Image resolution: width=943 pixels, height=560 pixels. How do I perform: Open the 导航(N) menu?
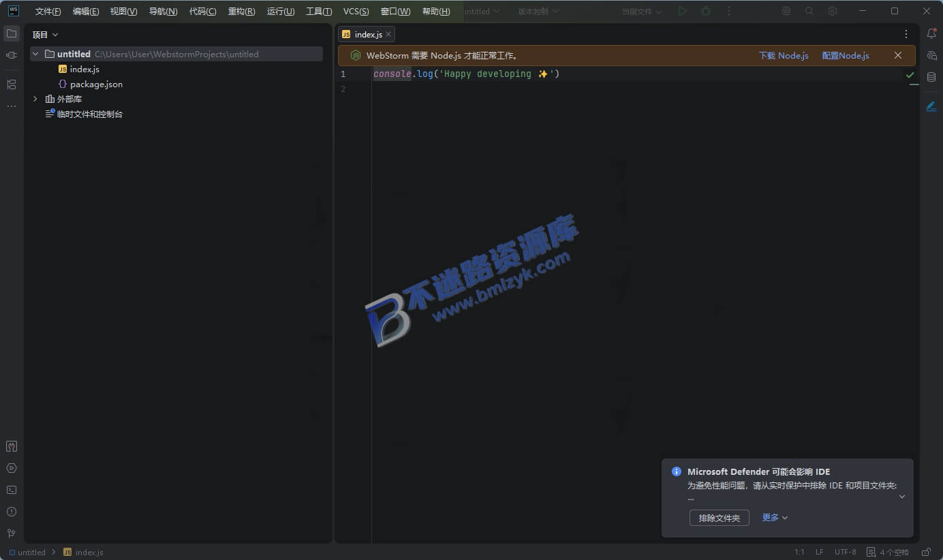click(x=164, y=11)
